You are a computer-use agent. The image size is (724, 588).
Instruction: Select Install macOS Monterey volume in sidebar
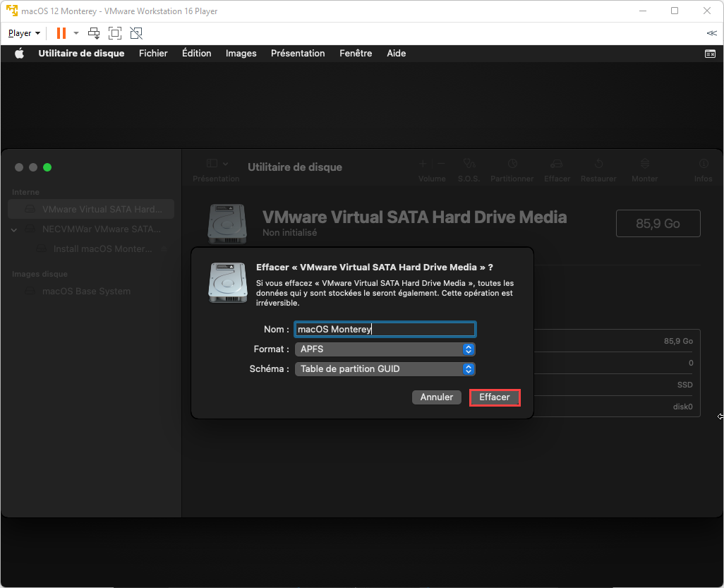pos(91,249)
